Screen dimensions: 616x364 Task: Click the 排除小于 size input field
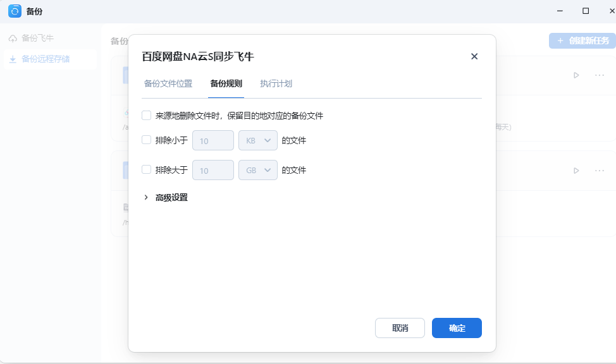(213, 140)
